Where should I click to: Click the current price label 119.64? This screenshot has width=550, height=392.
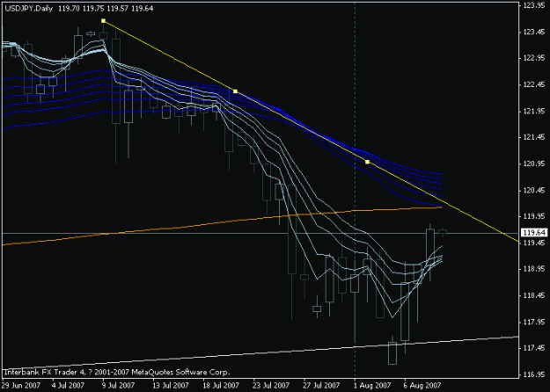click(x=534, y=233)
